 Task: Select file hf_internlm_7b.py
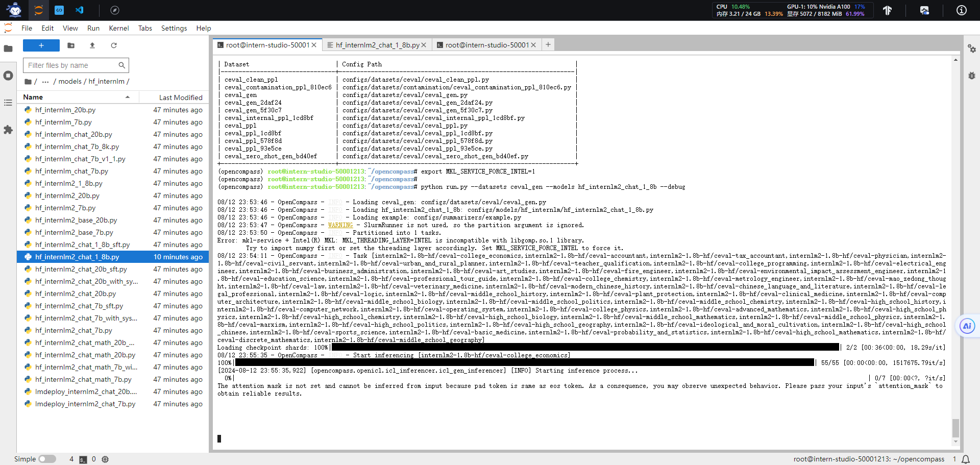[x=113, y=122]
